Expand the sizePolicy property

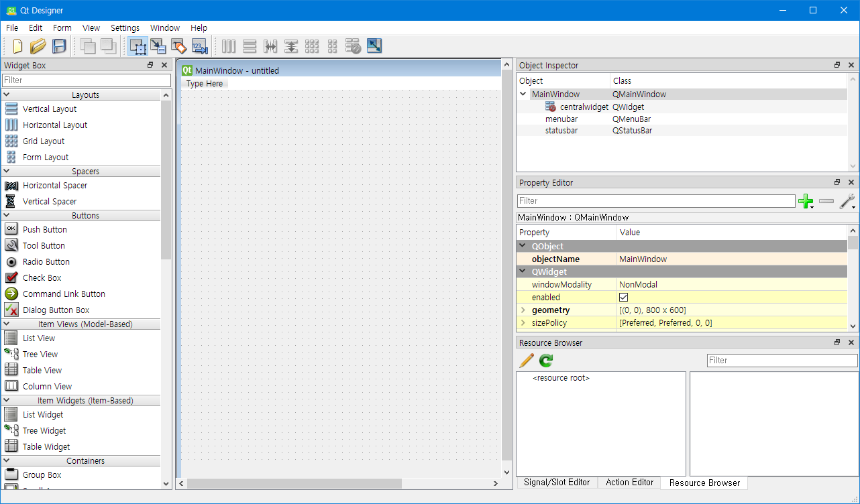tap(523, 323)
